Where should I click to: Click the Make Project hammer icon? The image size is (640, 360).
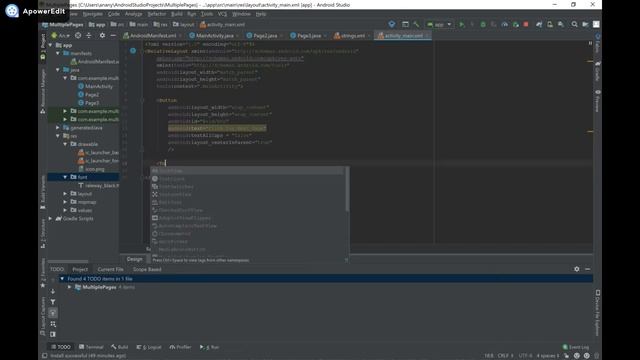[x=416, y=24]
